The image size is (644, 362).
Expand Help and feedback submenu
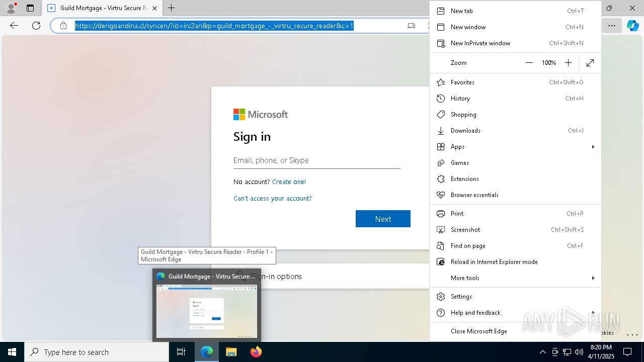(x=515, y=313)
